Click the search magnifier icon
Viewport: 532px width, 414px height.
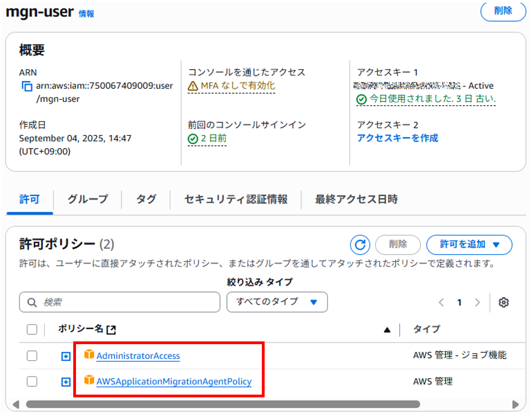(32, 303)
